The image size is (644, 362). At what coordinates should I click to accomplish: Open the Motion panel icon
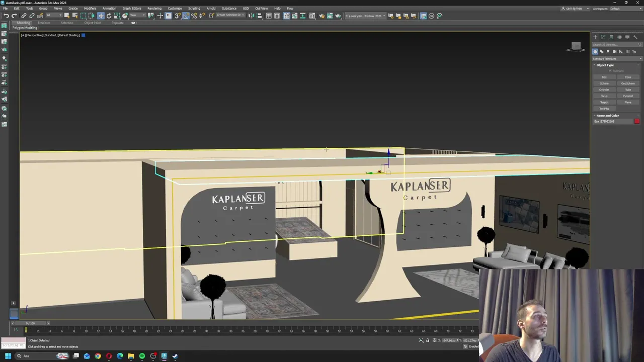[619, 37]
